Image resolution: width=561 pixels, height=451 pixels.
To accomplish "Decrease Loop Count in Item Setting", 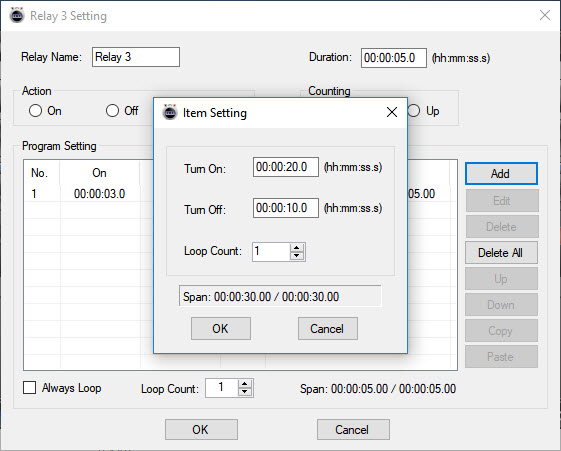I will [297, 256].
